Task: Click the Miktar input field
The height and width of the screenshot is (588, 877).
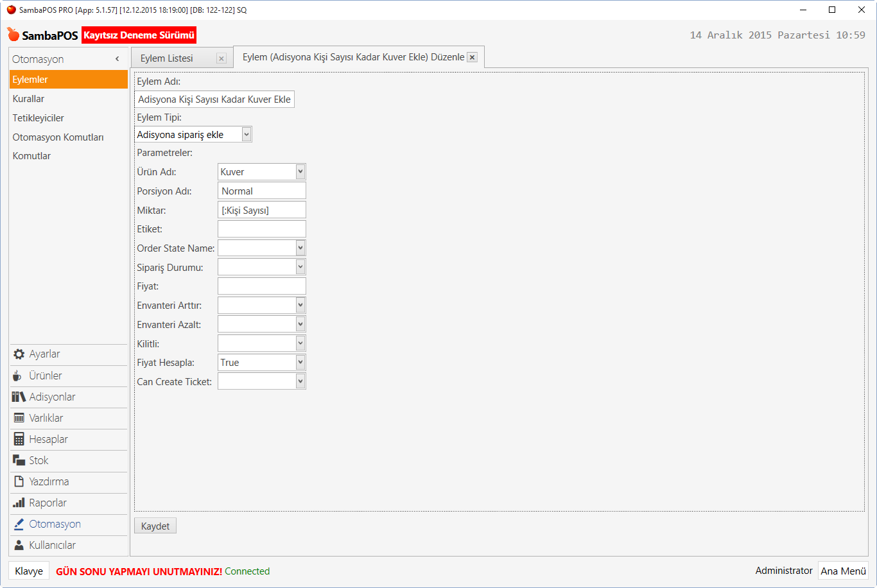Action: click(x=262, y=210)
